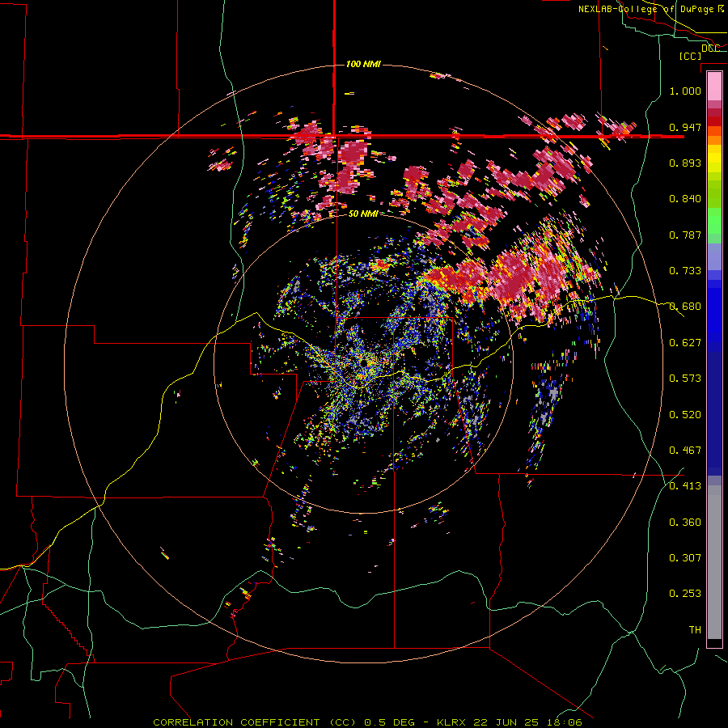Click the gray segment of the color bar

(x=714, y=562)
